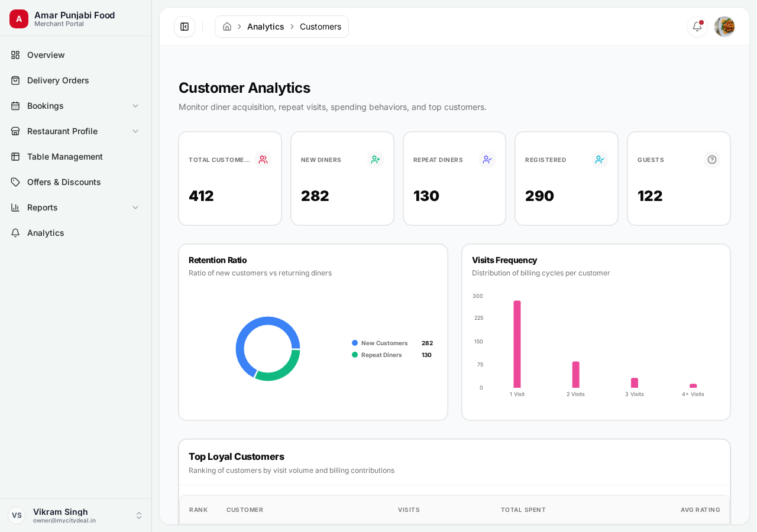Click Customer column header
The height and width of the screenshot is (532, 757).
[x=245, y=510]
